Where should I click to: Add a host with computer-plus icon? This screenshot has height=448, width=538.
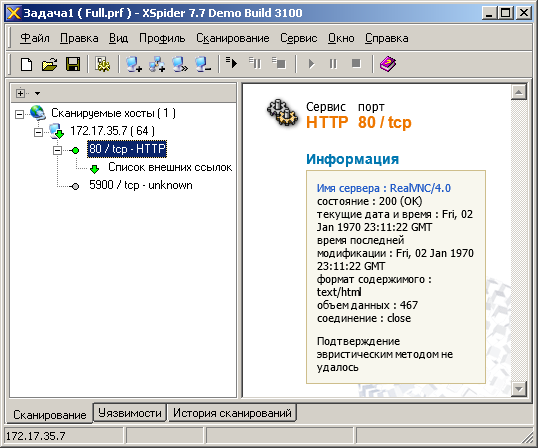point(133,64)
